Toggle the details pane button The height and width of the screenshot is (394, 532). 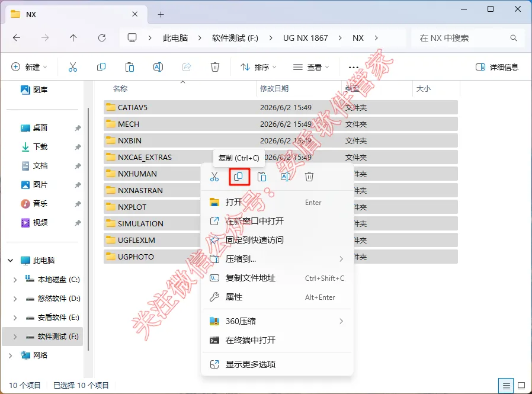(x=497, y=67)
